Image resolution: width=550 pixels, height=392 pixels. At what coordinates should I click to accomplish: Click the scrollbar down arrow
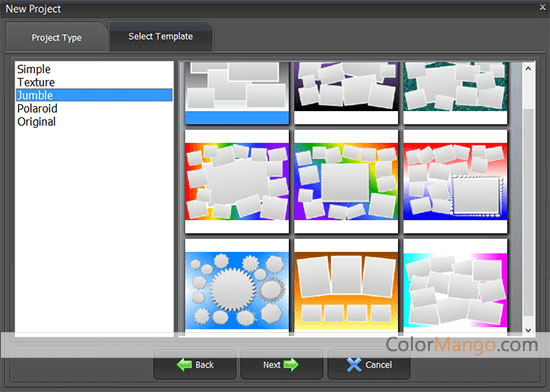(528, 330)
